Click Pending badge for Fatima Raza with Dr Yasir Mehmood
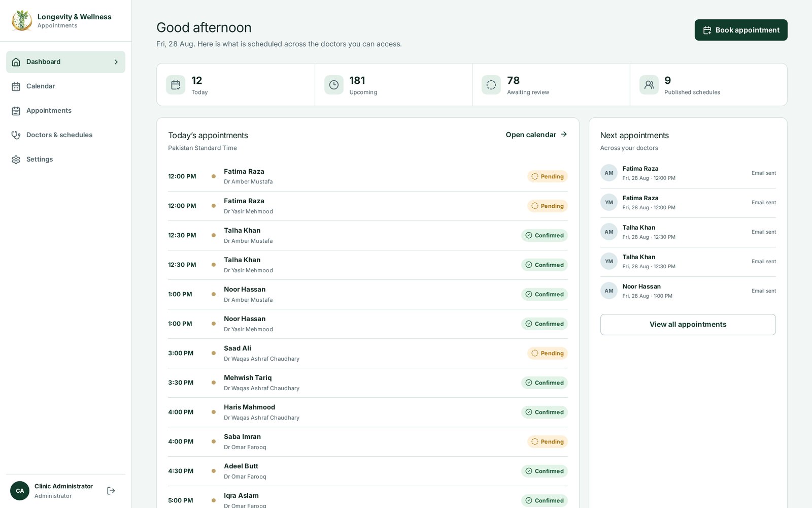The image size is (812, 508). click(x=548, y=206)
